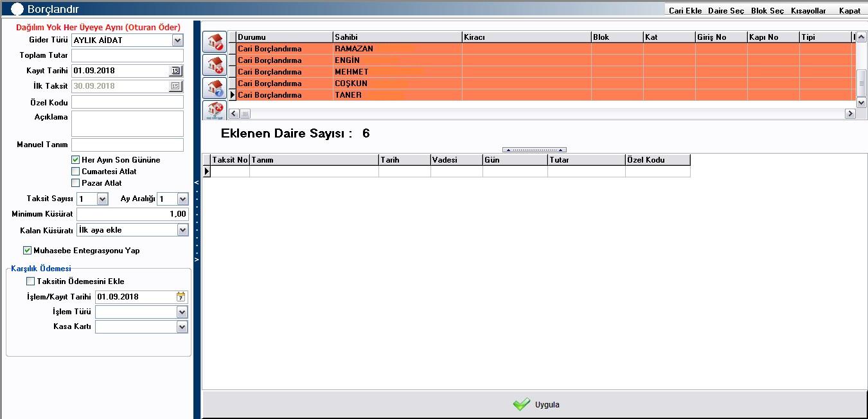Click the Kapat menu item
The image size is (868, 419).
[849, 11]
